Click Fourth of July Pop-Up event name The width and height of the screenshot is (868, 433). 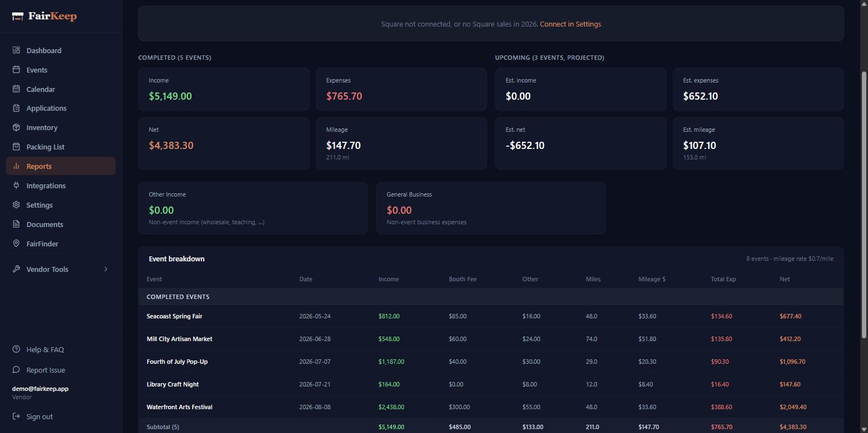[177, 362]
